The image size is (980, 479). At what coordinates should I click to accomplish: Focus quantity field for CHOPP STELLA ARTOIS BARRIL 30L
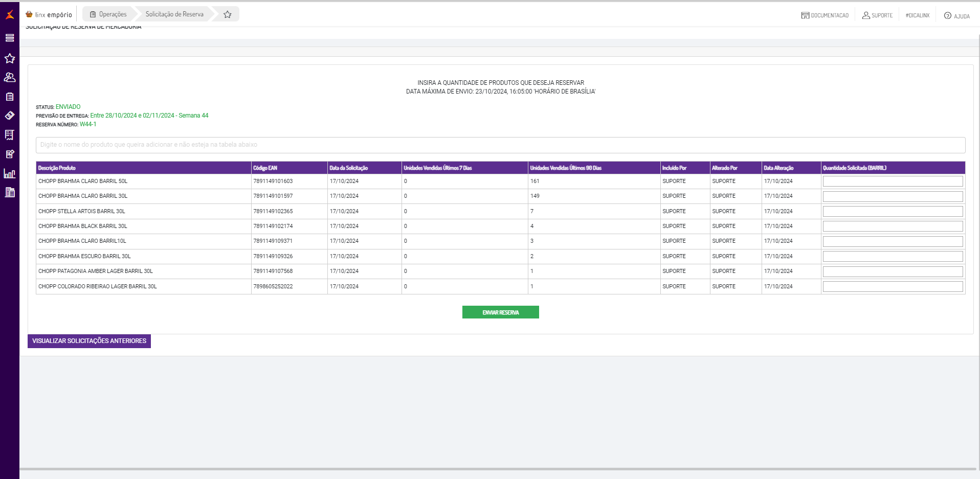(893, 211)
